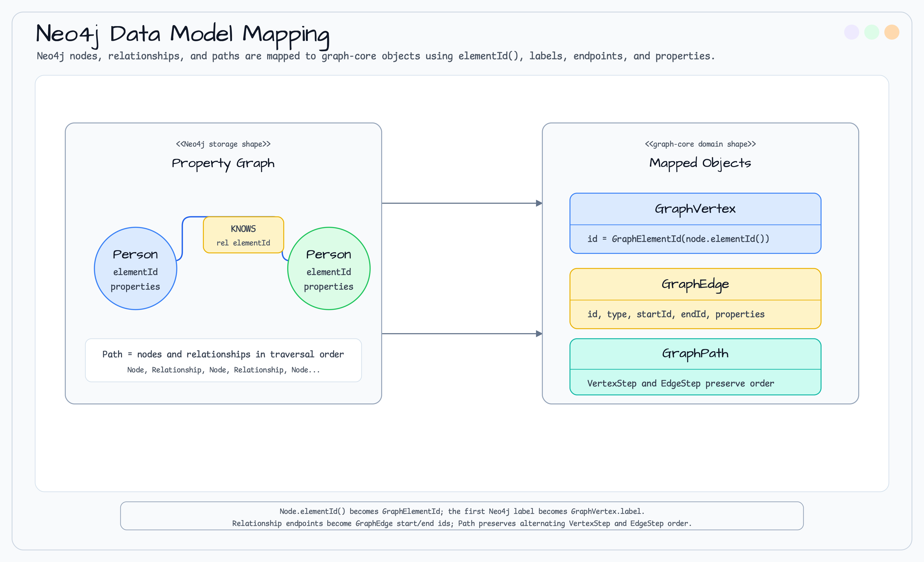Click 'rel elementId' inside the KNOWS box
The image size is (924, 562).
(x=243, y=243)
